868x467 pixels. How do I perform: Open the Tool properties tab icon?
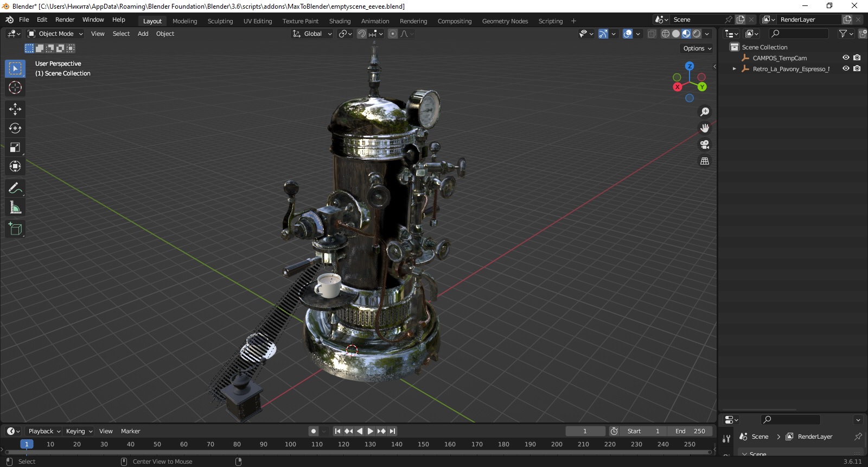(x=726, y=438)
